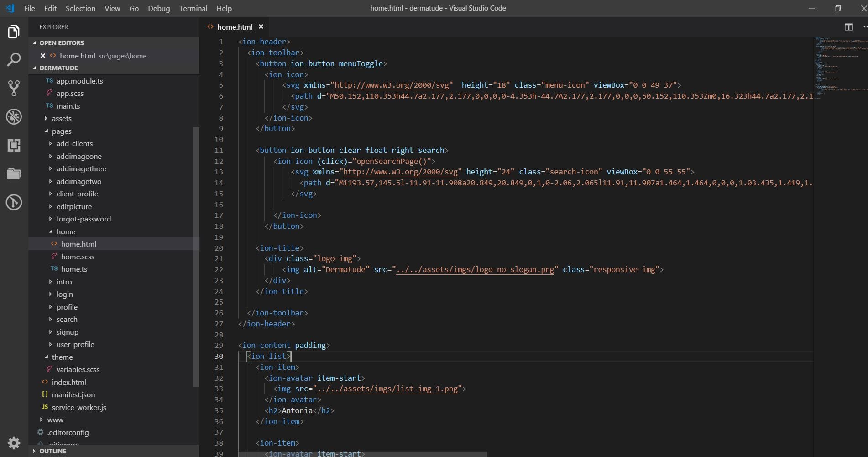Open the Search view in activity bar

(x=14, y=59)
